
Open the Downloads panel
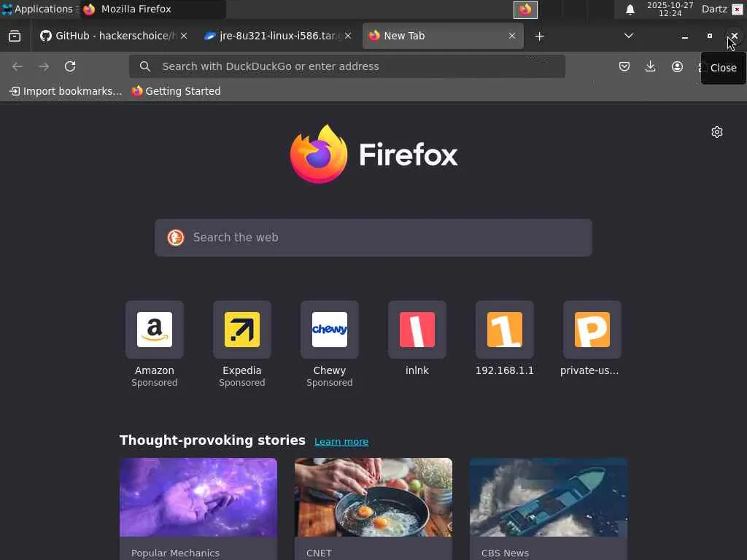(x=650, y=66)
